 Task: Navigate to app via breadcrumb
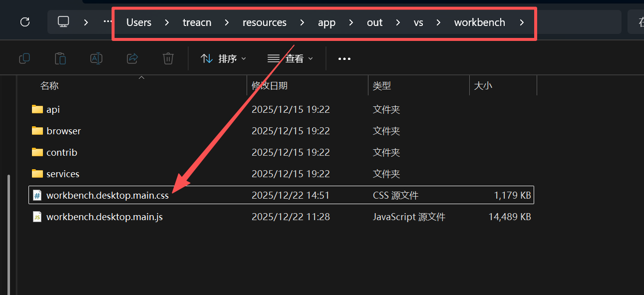click(326, 22)
